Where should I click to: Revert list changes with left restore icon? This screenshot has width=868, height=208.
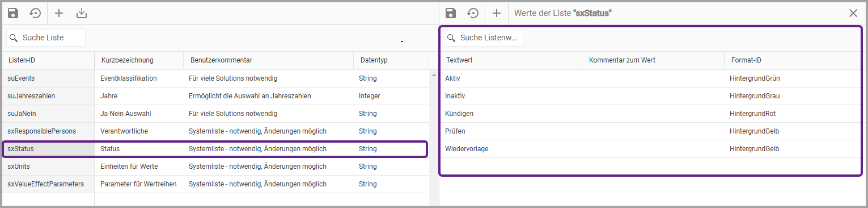(35, 13)
